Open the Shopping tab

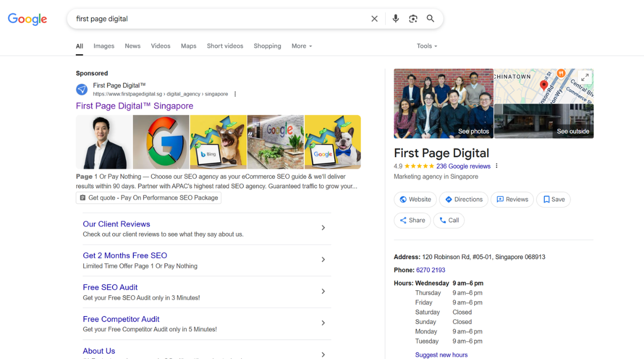[267, 46]
